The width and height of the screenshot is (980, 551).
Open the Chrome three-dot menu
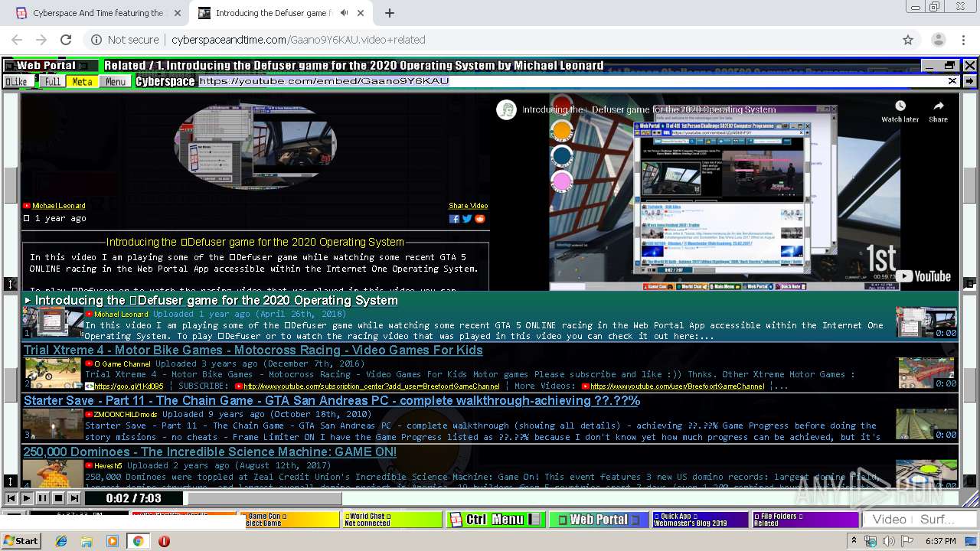pyautogui.click(x=962, y=40)
